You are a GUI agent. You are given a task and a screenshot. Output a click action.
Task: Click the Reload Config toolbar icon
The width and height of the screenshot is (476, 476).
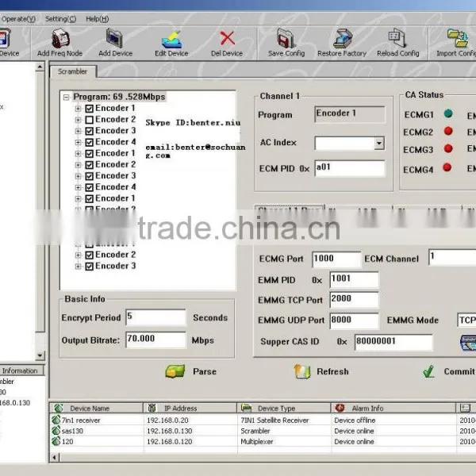pos(397,38)
